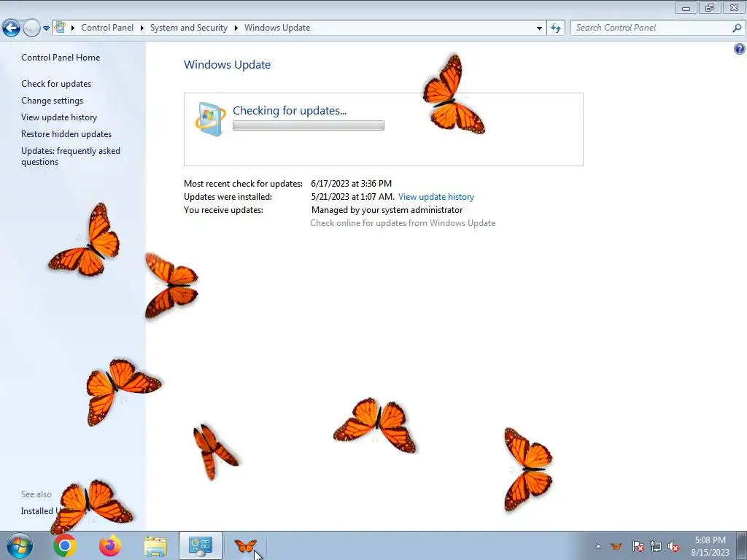The height and width of the screenshot is (560, 747).
Task: Restore down the Control Panel window
Action: (x=710, y=7)
